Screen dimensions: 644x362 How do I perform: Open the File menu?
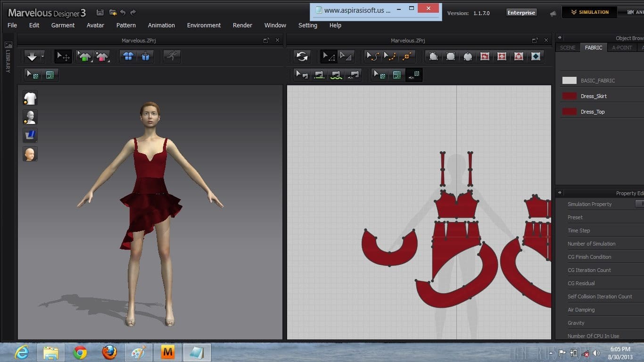tap(12, 25)
